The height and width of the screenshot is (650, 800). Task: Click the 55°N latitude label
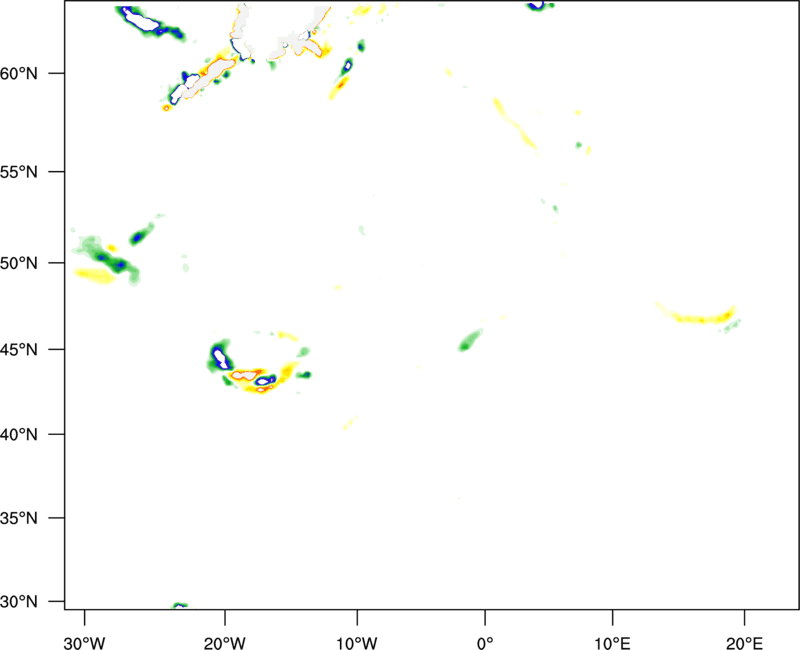tap(19, 172)
